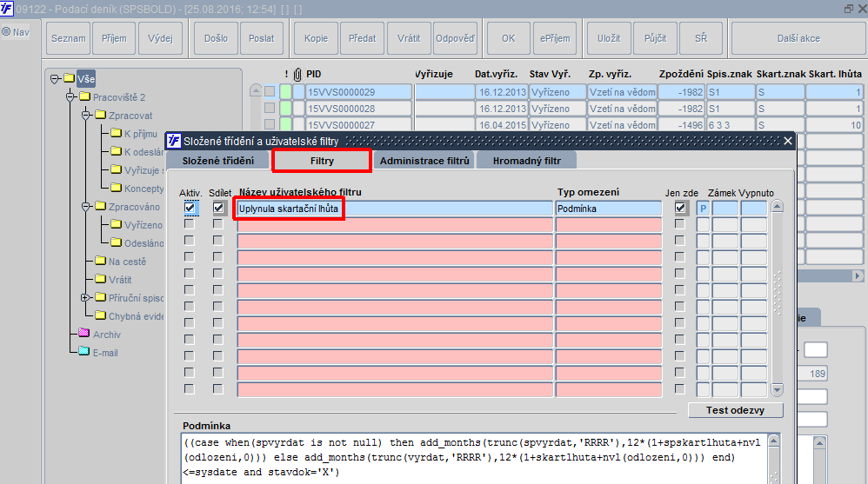The image size is (868, 484).
Task: Toggle Aktiv. checkbox for Uplynula skartační lhůta
Action: [x=190, y=208]
